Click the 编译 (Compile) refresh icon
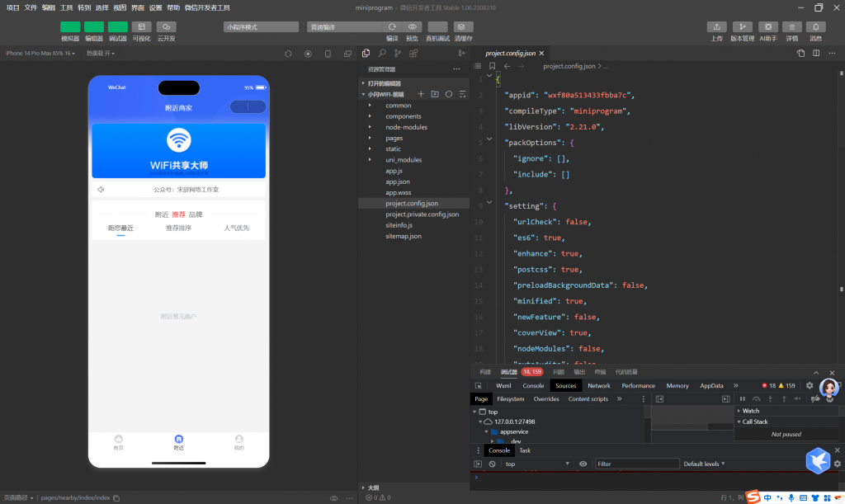The height and width of the screenshot is (504, 845). (392, 27)
